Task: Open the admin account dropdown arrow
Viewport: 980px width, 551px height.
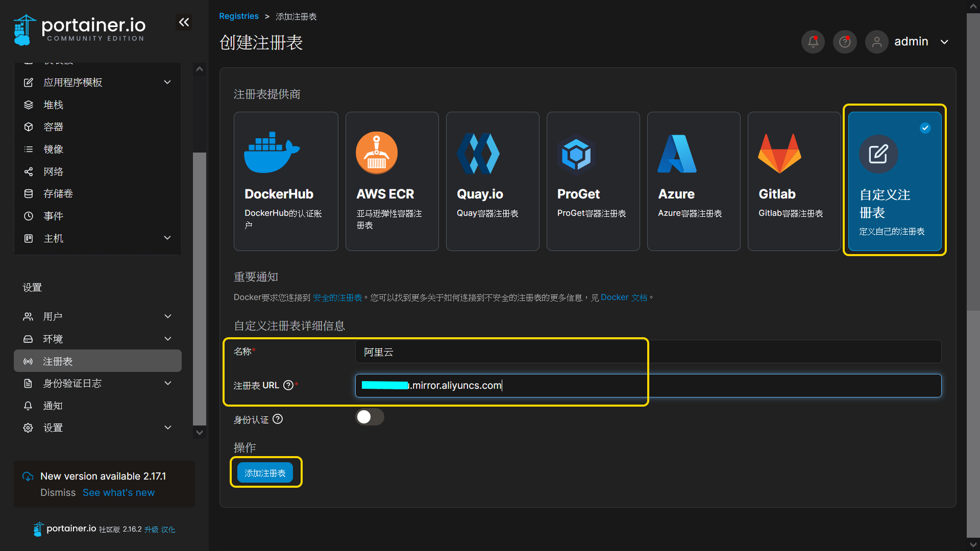Action: (944, 42)
